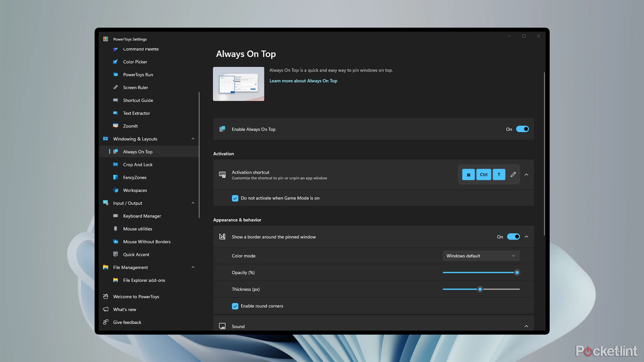Click the Give feedback icon
The width and height of the screenshot is (644, 362).
click(106, 322)
